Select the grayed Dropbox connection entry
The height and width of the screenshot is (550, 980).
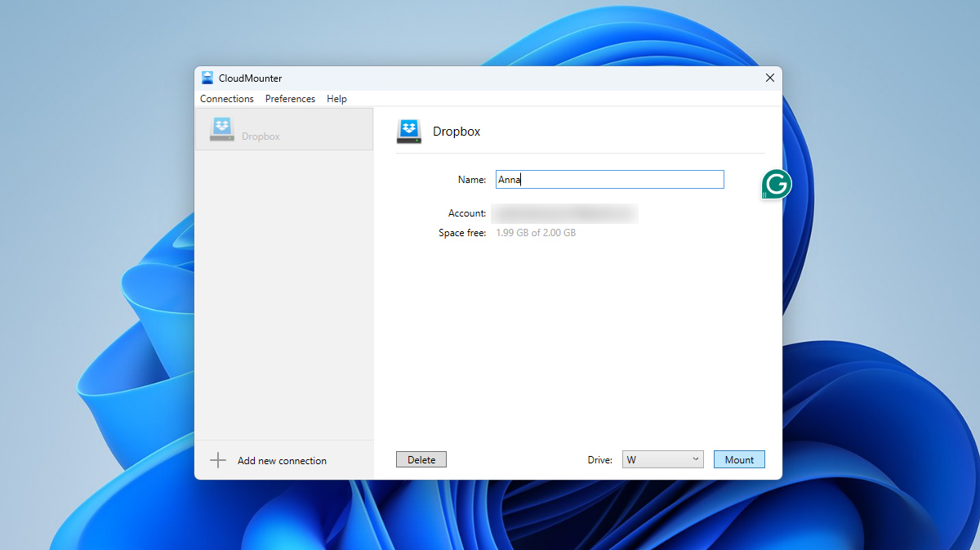pyautogui.click(x=284, y=129)
